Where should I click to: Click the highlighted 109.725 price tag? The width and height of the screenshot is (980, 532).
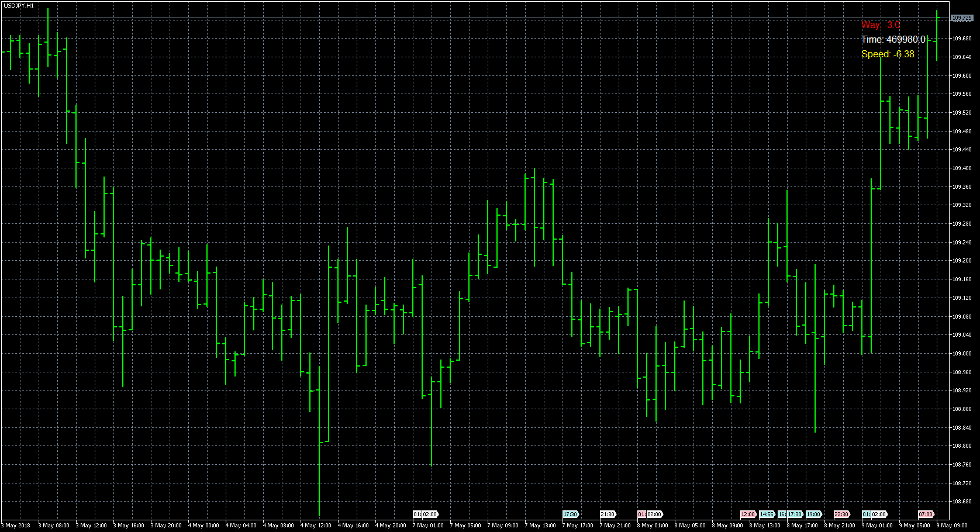click(x=962, y=18)
